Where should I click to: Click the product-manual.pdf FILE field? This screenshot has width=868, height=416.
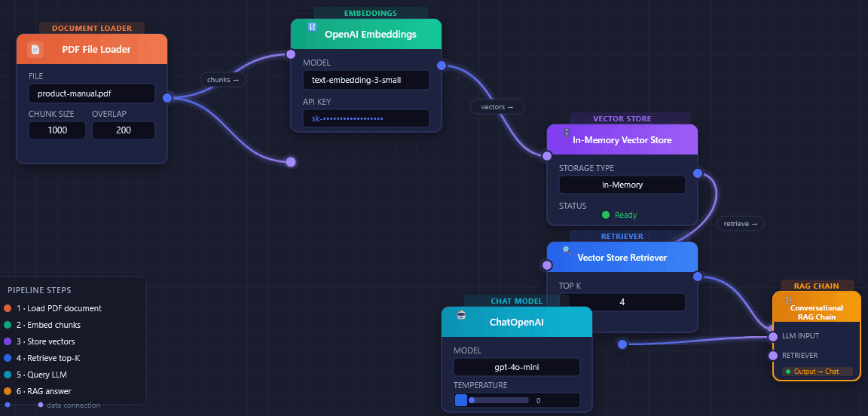click(x=92, y=93)
